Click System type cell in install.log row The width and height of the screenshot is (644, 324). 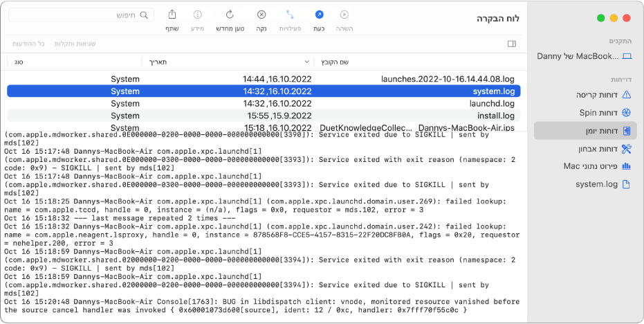point(125,116)
